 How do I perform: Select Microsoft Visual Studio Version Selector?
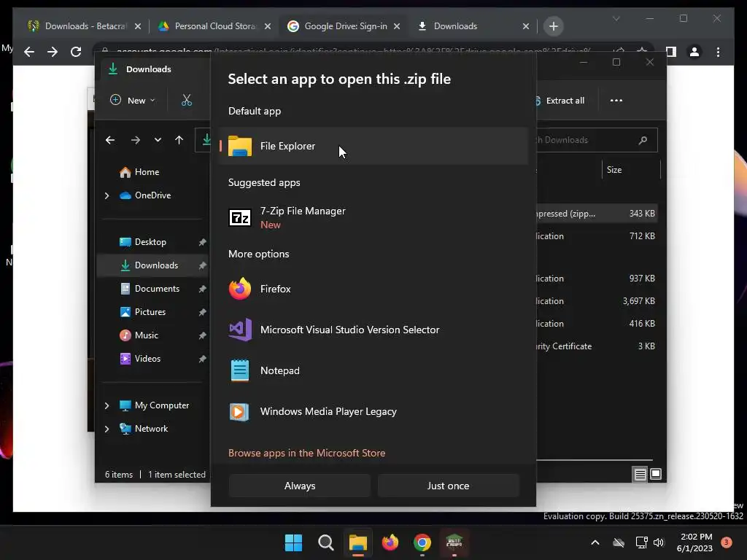[x=373, y=330]
